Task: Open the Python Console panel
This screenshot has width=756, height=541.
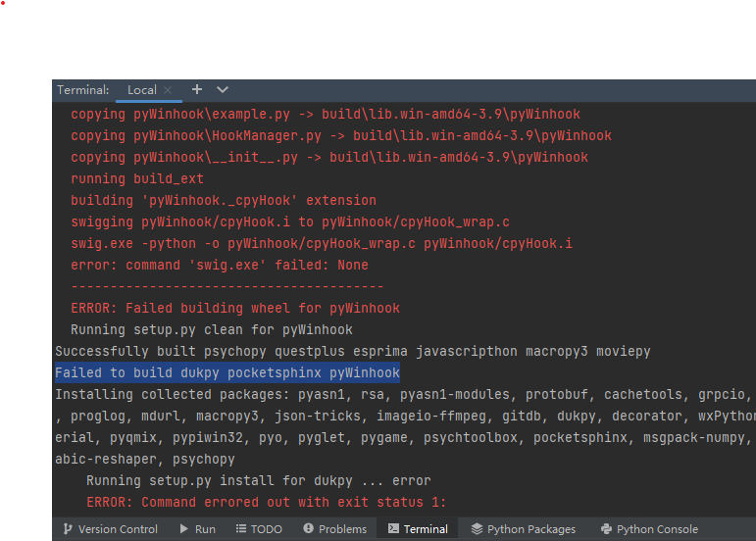Action: click(x=649, y=529)
